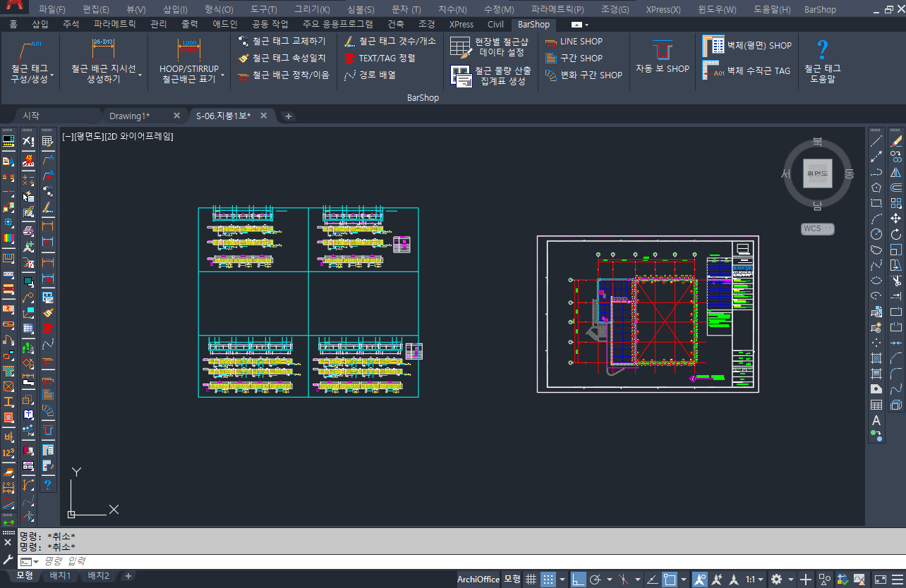Toggle grid display in status bar
Screen dimensions: 906x588
[531, 580]
